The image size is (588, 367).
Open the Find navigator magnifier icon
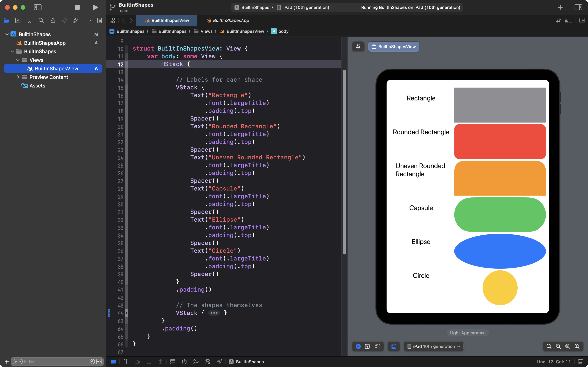[41, 20]
